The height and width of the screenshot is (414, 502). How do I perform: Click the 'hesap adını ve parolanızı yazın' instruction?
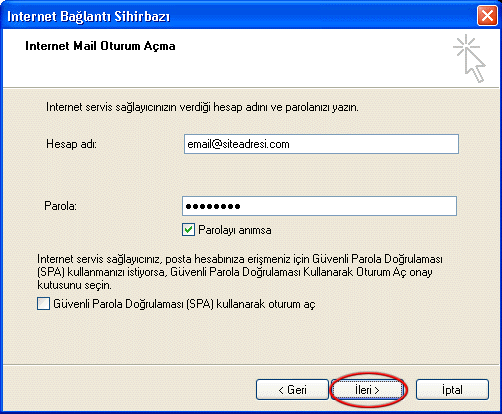tap(202, 107)
